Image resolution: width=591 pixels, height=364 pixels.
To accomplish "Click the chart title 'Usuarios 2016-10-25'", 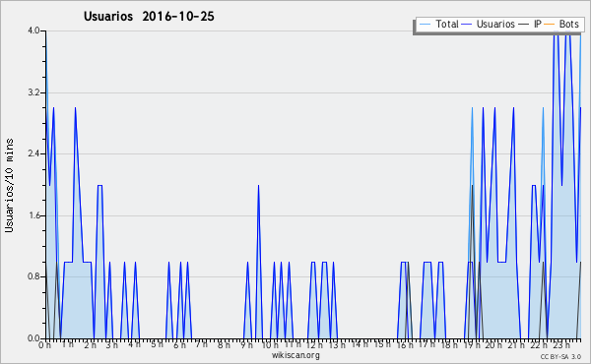I will (149, 17).
